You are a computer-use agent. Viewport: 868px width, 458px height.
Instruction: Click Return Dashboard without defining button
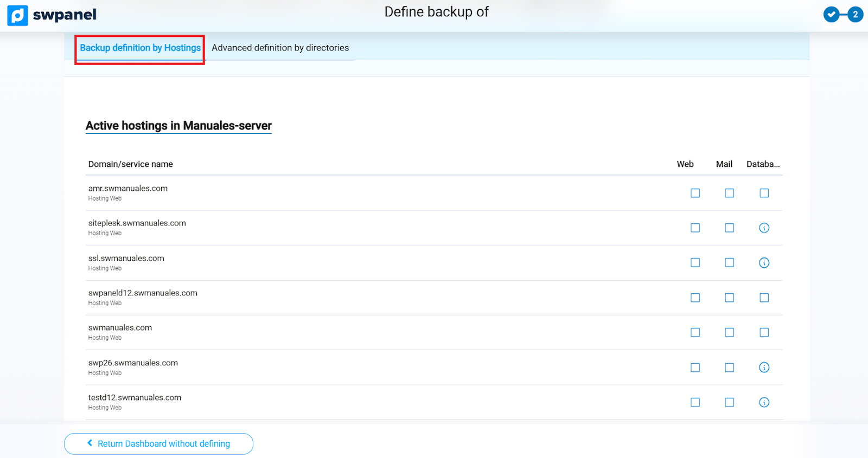pyautogui.click(x=158, y=443)
